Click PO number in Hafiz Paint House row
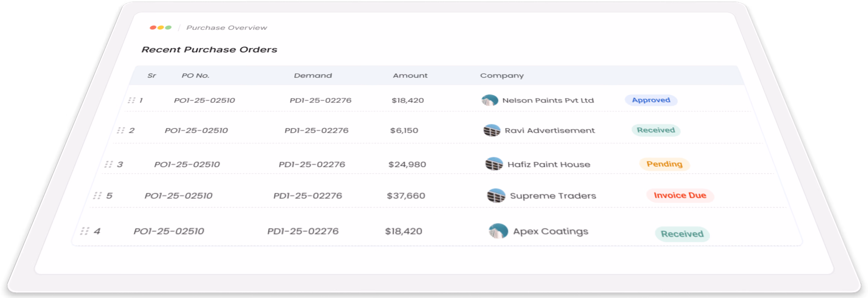 tap(187, 164)
